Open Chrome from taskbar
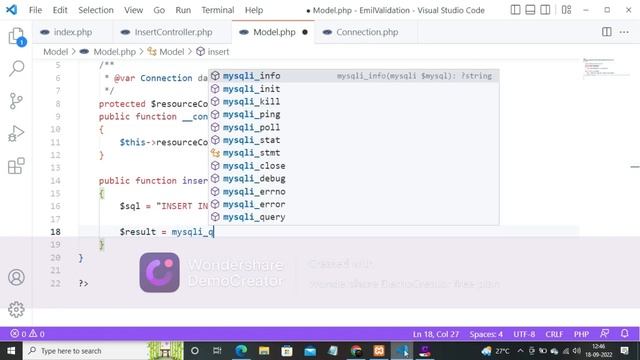Image resolution: width=640 pixels, height=360 pixels. tap(356, 351)
